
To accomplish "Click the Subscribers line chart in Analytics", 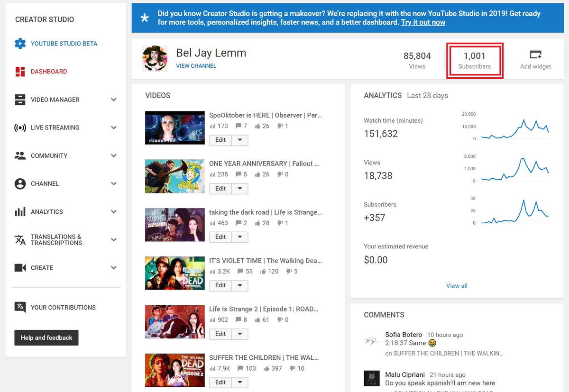I will [515, 211].
